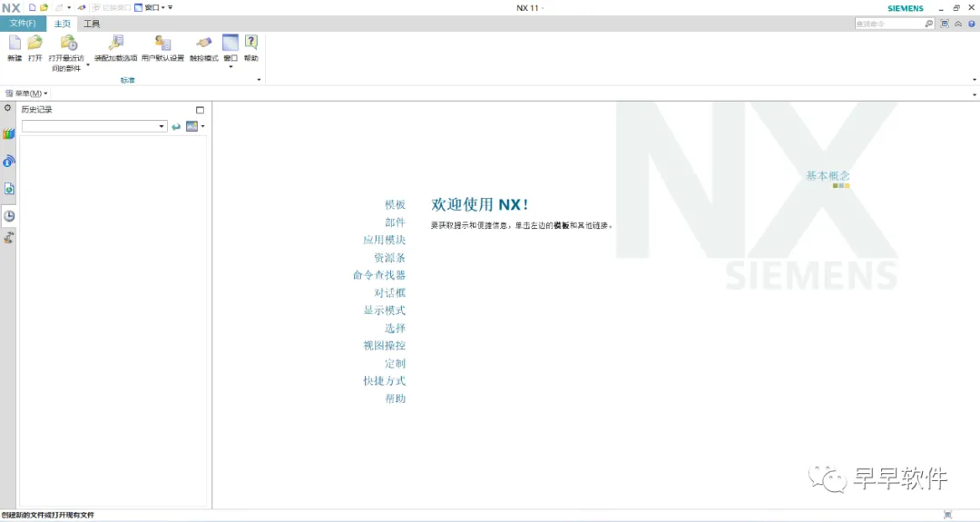Switch to the Home (主页) tab
This screenshot has width=980, height=522.
pyautogui.click(x=62, y=24)
